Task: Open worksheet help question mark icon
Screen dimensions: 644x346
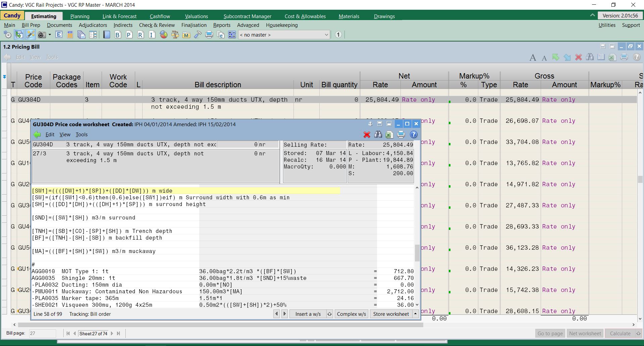Action: point(414,135)
